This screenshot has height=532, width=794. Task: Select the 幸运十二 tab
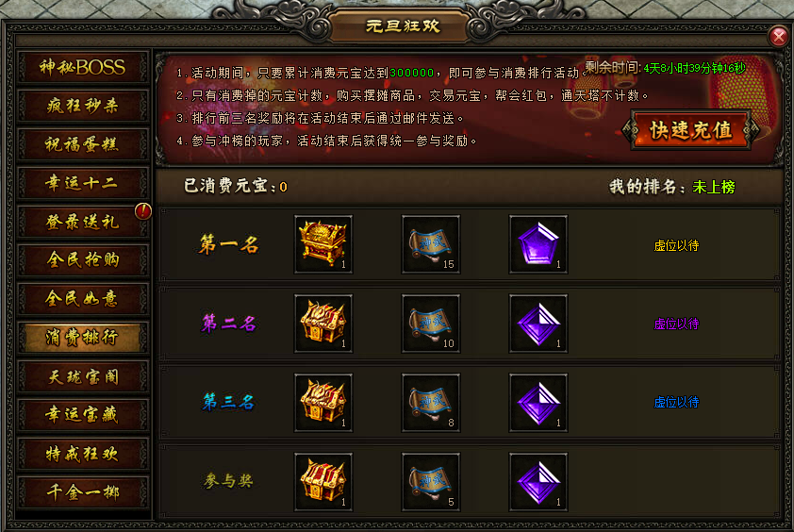(x=83, y=183)
